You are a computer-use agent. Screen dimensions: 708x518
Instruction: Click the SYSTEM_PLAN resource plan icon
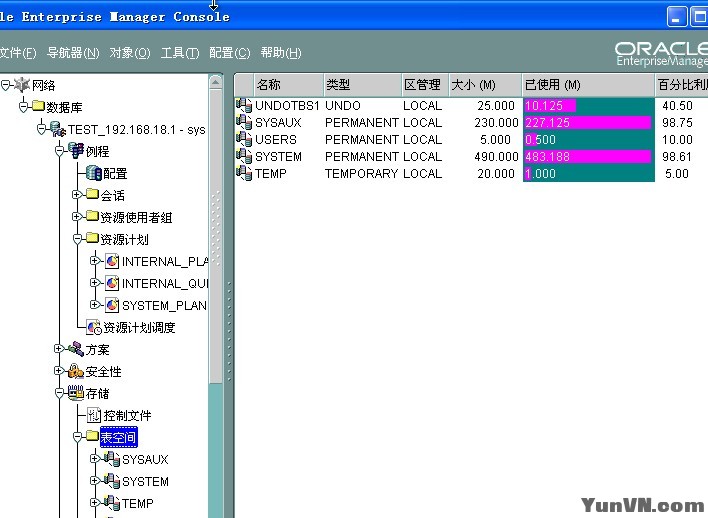(112, 305)
